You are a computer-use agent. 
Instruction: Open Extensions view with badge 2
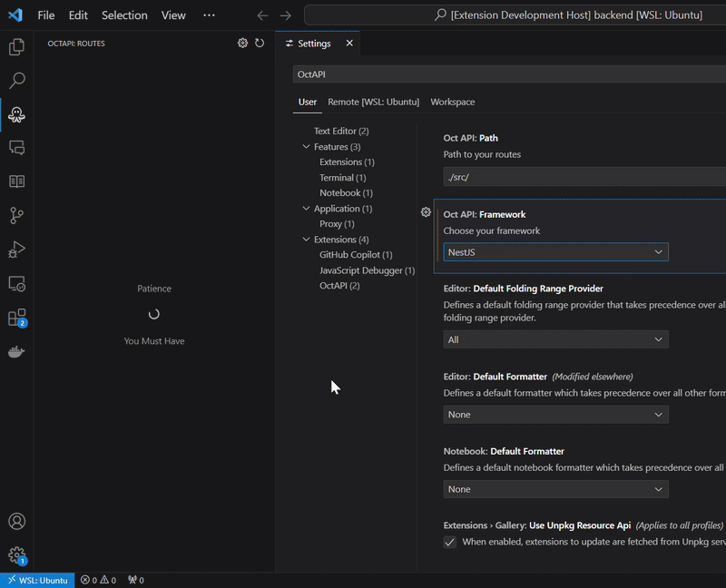tap(17, 318)
